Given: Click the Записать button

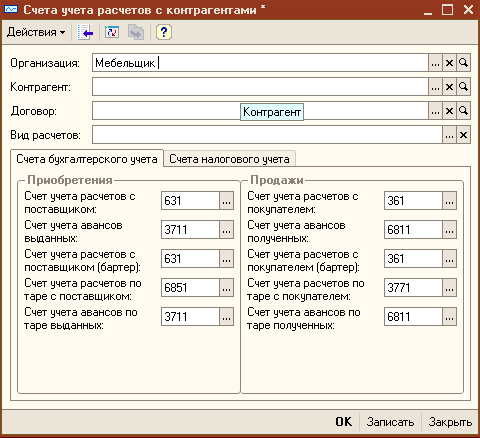Looking at the screenshot, I should (x=390, y=422).
